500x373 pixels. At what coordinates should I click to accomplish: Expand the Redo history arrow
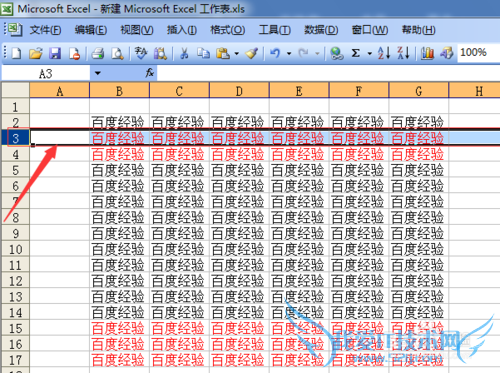[x=317, y=53]
